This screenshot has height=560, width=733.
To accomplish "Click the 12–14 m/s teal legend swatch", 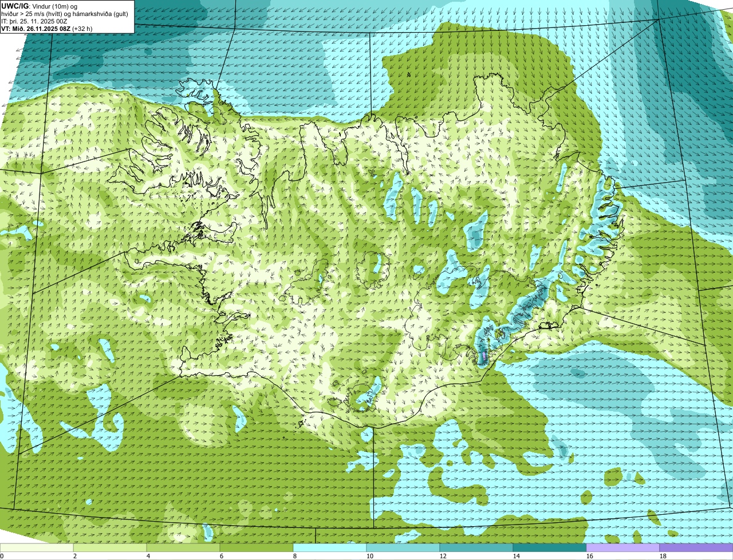I will (476, 548).
